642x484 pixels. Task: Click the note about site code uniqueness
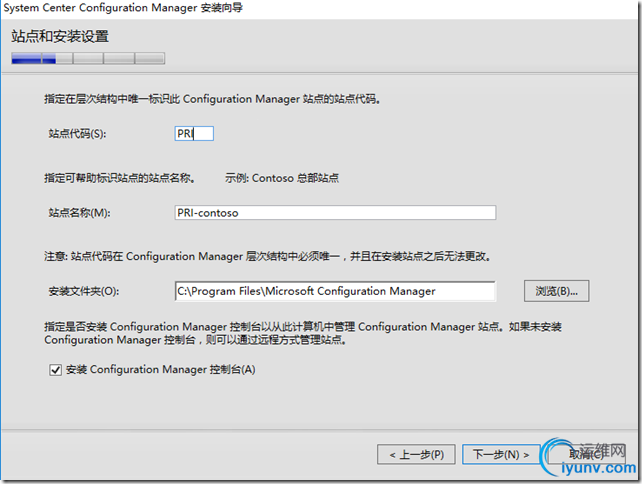pyautogui.click(x=268, y=256)
